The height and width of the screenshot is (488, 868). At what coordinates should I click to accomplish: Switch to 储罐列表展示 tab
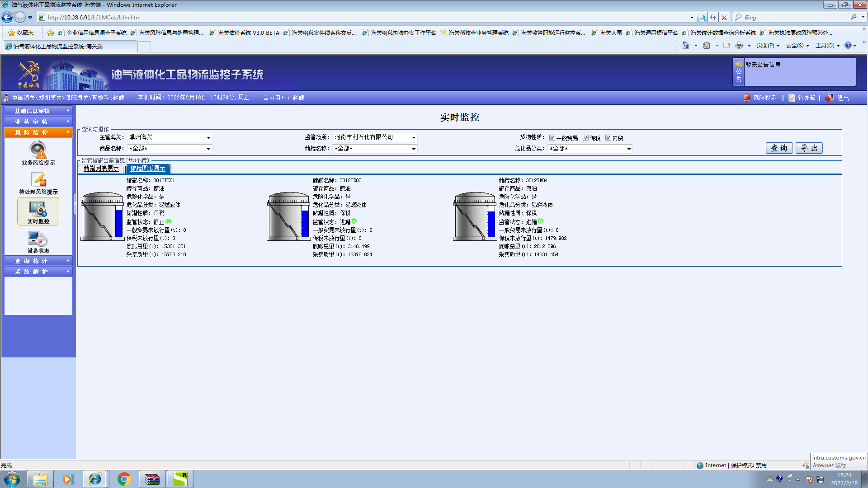(x=101, y=169)
